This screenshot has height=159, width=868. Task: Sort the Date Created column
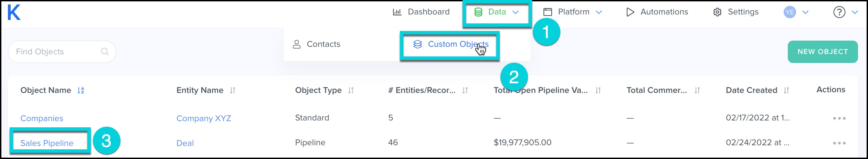(786, 91)
